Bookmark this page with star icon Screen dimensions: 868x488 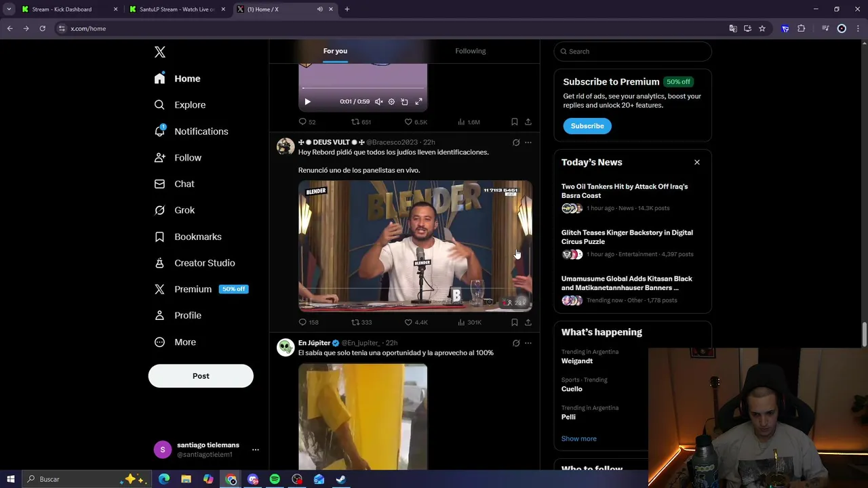click(762, 28)
